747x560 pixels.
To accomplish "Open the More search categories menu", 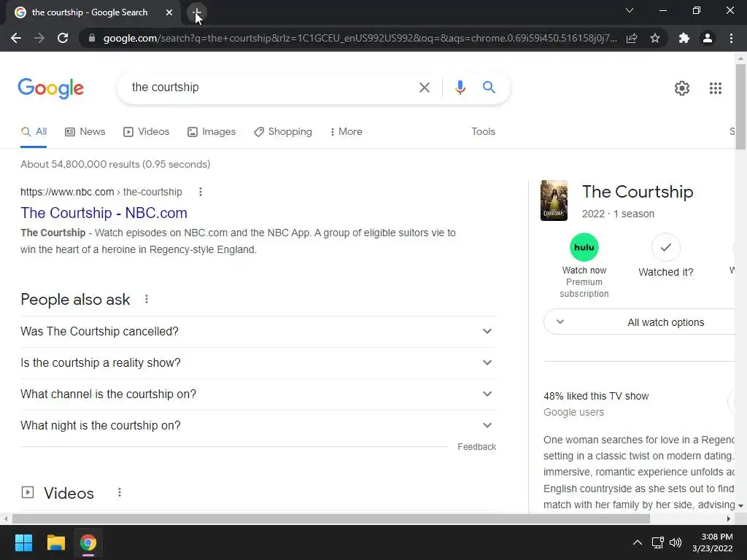I will [x=347, y=132].
